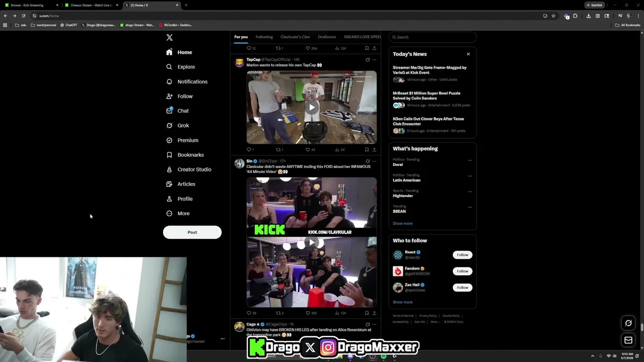The image size is (644, 362).
Task: Like the TapCap post with 42 likes
Action: [x=310, y=150]
